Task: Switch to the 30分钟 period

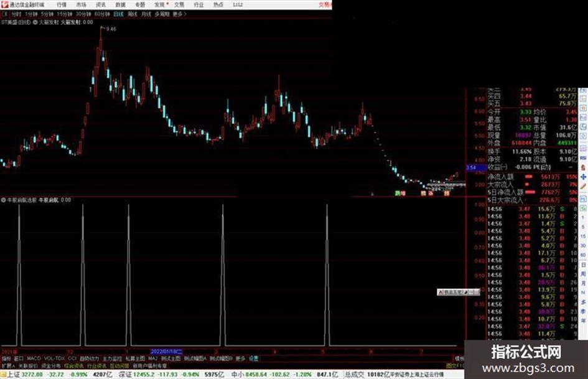Action: coord(83,14)
